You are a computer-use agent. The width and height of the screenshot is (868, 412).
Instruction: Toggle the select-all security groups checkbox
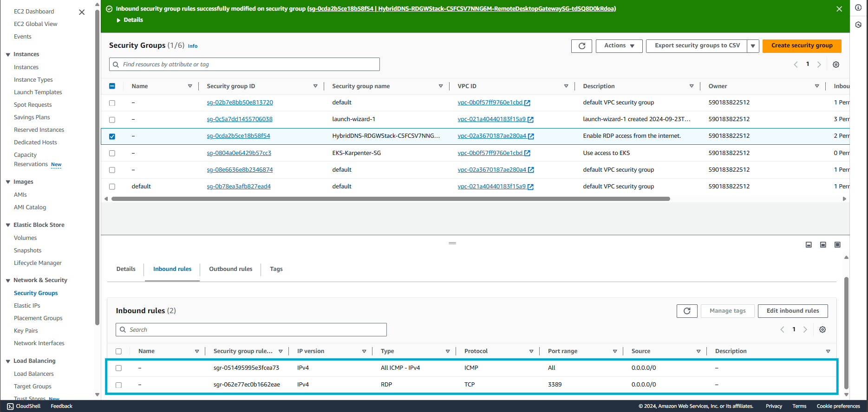point(112,86)
